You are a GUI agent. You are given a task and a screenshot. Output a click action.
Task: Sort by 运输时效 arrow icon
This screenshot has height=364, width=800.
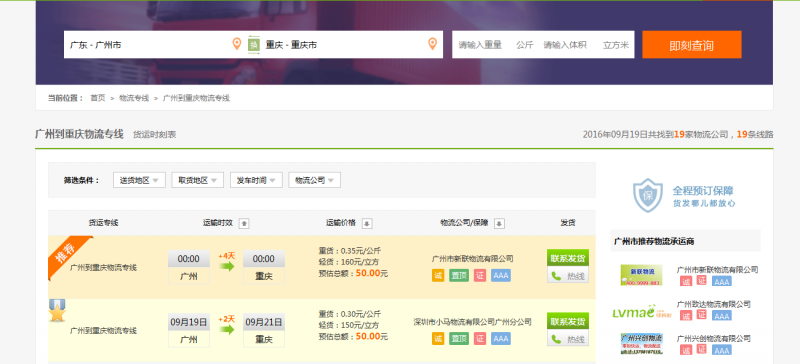click(x=244, y=224)
